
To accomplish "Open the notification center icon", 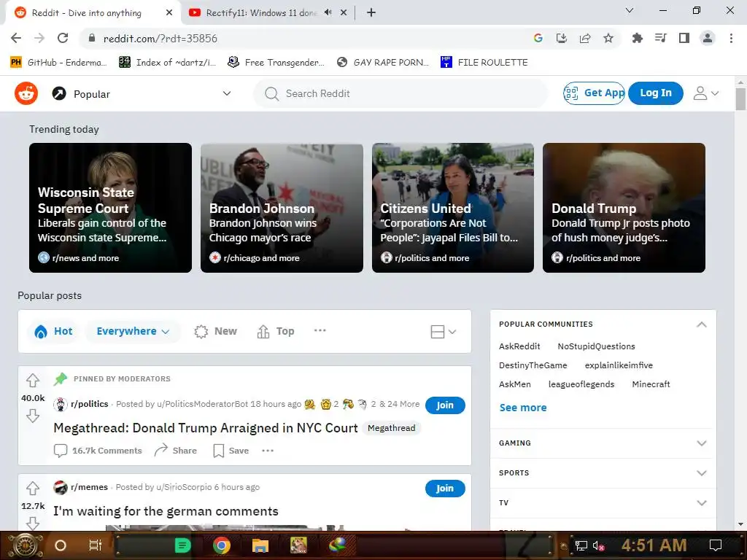I will tap(716, 545).
